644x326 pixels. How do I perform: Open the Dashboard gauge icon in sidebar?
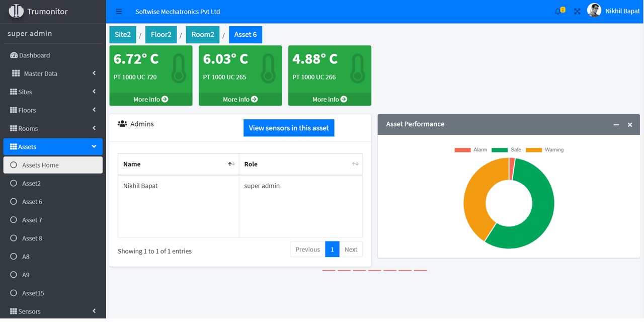[14, 55]
